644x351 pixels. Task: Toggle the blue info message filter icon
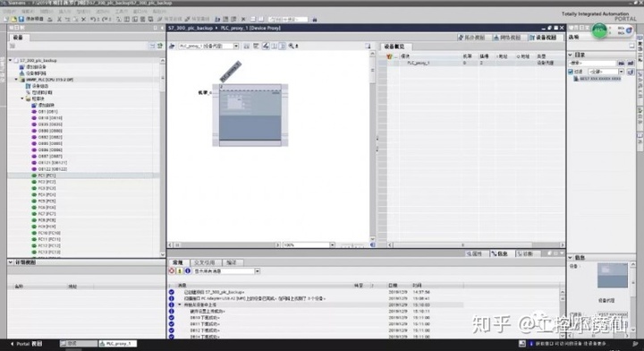point(188,270)
